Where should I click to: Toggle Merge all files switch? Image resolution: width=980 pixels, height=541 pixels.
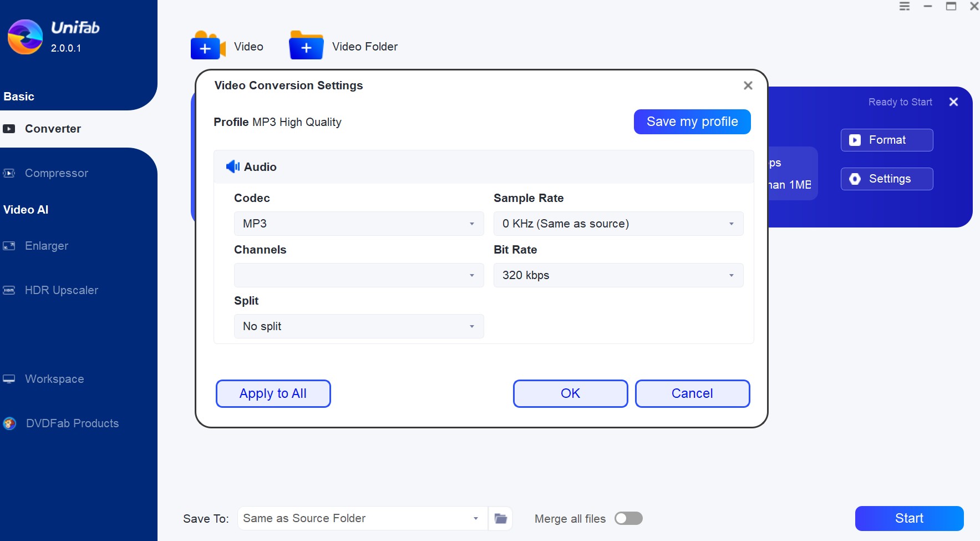[628, 518]
